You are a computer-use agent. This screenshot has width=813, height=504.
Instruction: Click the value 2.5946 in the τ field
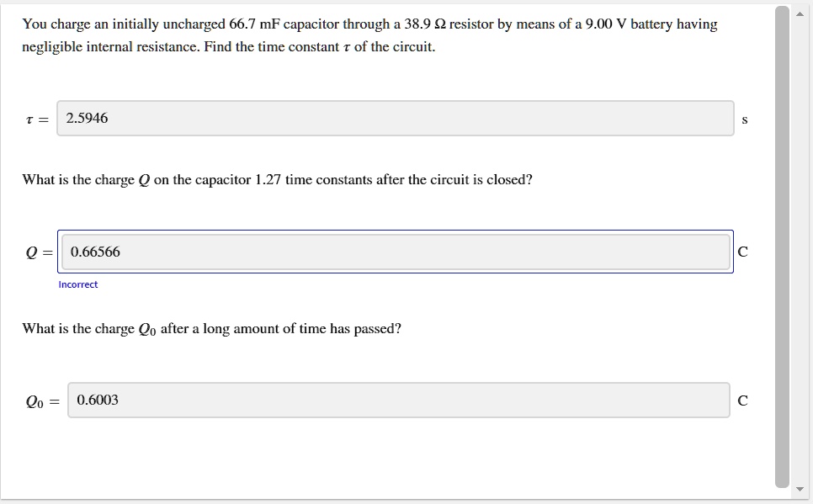[x=86, y=119]
